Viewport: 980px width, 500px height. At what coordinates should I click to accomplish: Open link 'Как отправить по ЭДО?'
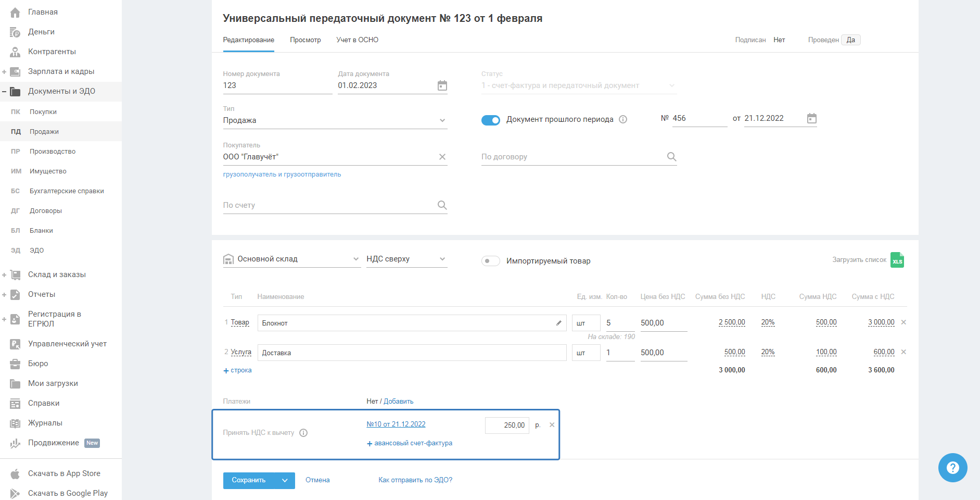(415, 480)
